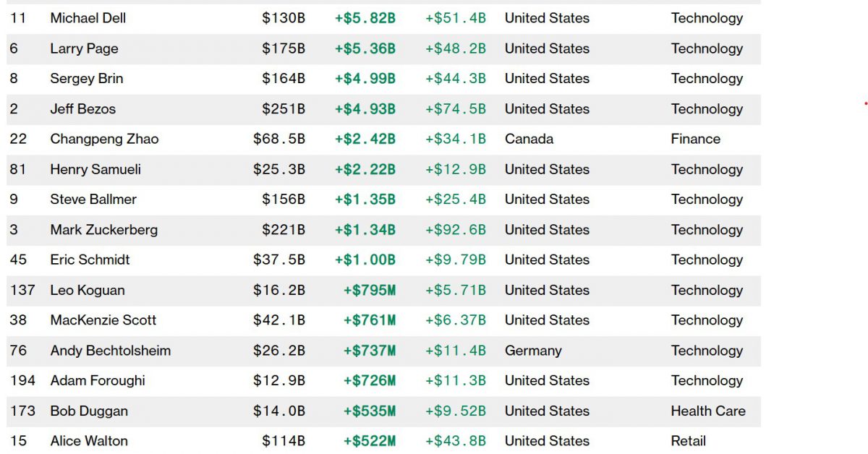Click the Larry Page name link
868x454 pixels.
point(84,48)
